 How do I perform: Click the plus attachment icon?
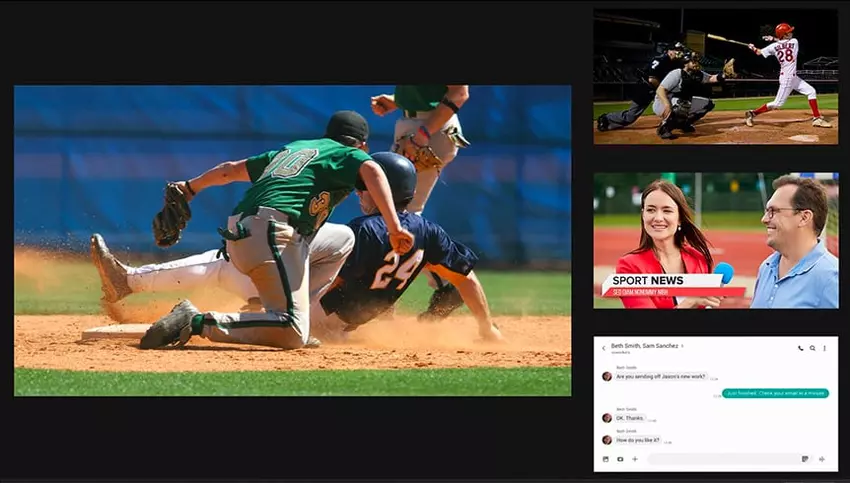click(634, 459)
